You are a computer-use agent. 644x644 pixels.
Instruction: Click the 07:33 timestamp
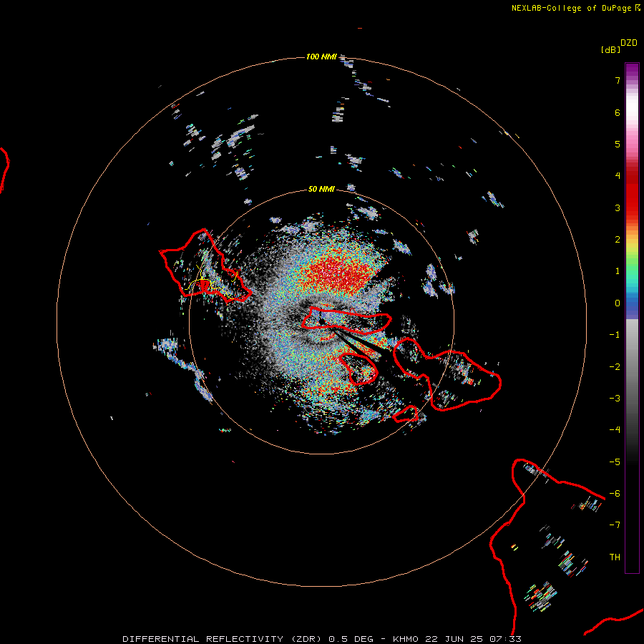click(x=505, y=639)
